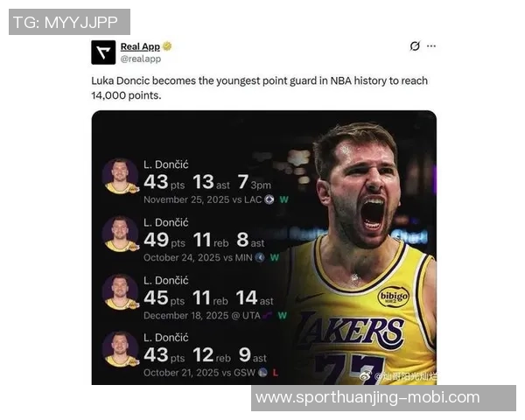
Task: Click the Real App profile logo
Action: coord(103,52)
